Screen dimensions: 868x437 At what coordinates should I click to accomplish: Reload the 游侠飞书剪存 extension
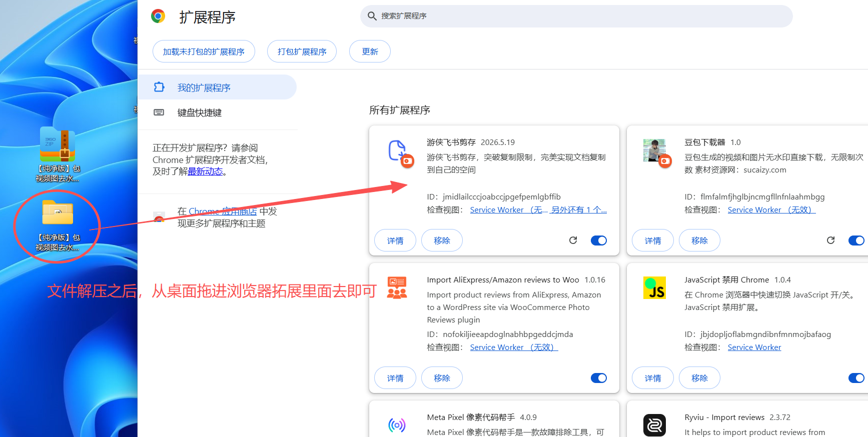(573, 240)
